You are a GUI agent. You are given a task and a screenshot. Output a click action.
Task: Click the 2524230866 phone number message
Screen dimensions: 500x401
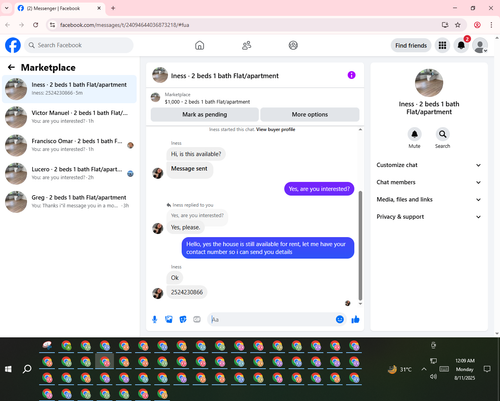tap(187, 292)
